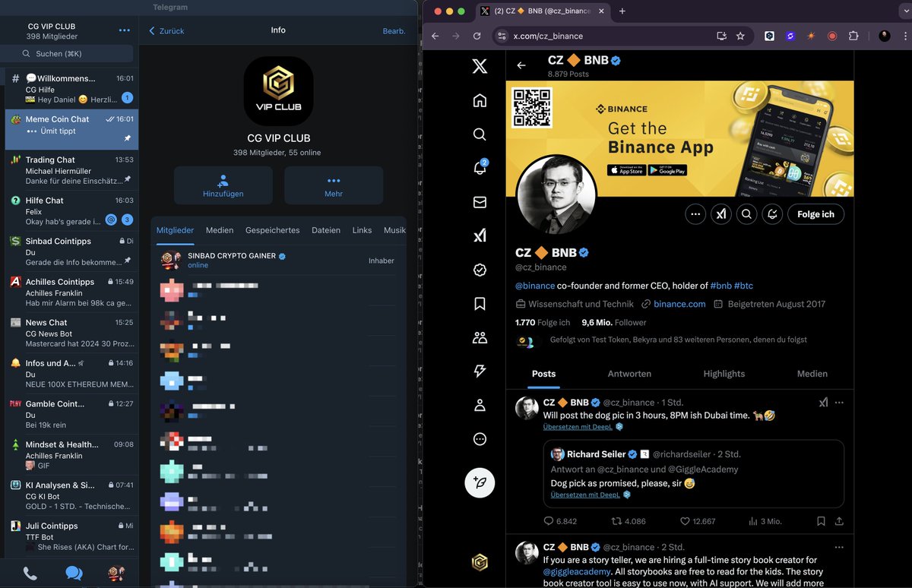The width and height of the screenshot is (912, 588).
Task: Open Notifications in the X sidebar
Action: 480,168
